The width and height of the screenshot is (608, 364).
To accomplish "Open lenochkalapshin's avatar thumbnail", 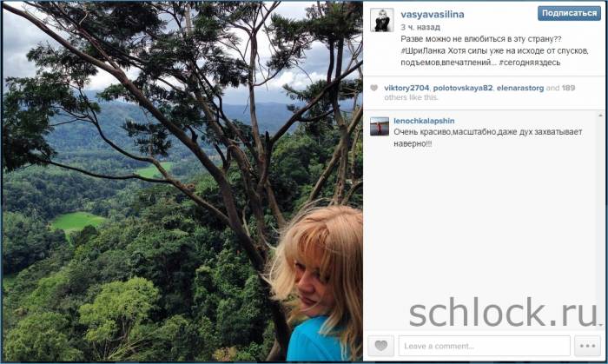I will click(x=380, y=126).
